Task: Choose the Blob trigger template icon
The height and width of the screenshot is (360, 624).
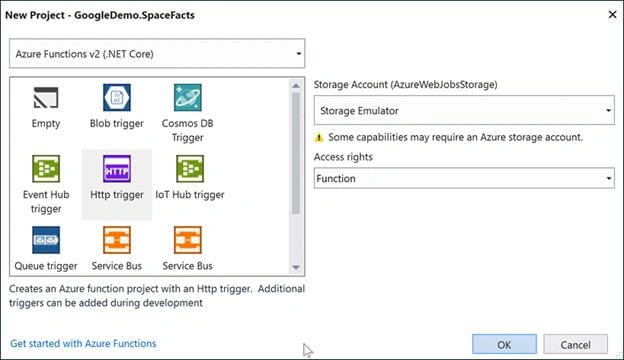Action: pyautogui.click(x=117, y=97)
